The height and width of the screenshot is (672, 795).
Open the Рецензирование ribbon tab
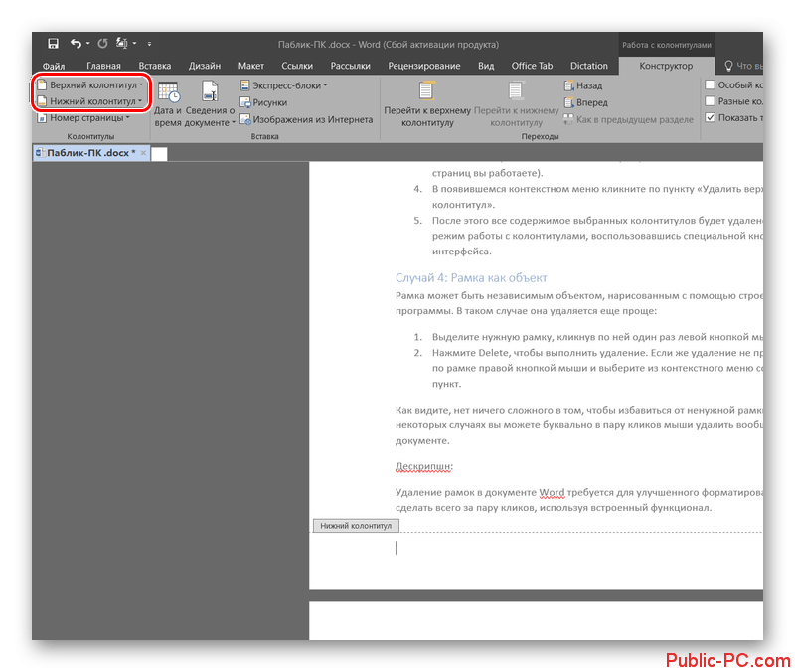[x=424, y=66]
